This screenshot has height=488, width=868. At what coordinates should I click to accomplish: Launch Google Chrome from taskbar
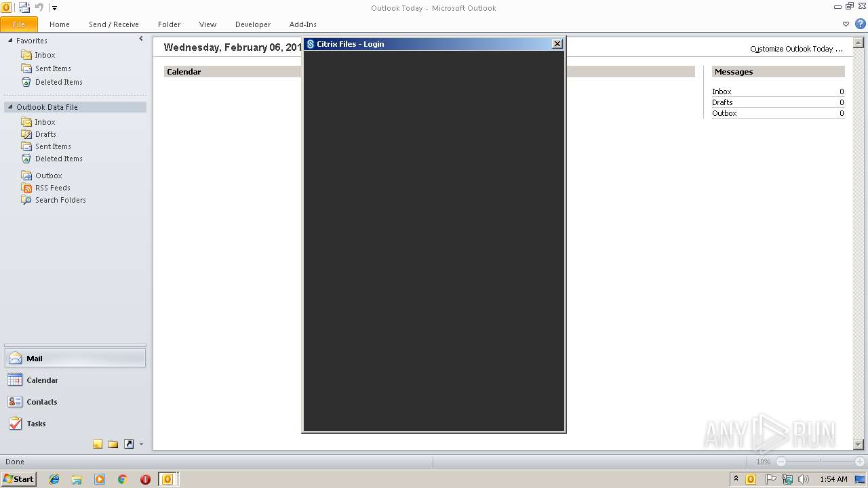coord(122,479)
